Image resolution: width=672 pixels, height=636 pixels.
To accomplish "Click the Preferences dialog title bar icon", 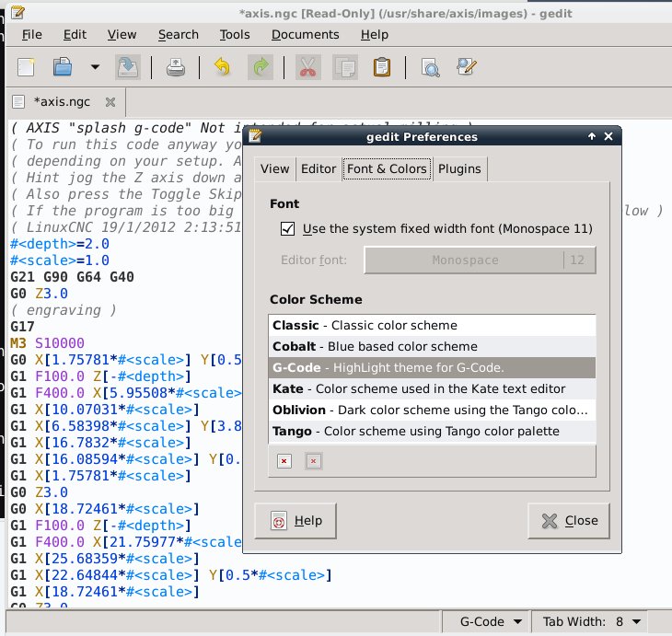I will coord(255,137).
